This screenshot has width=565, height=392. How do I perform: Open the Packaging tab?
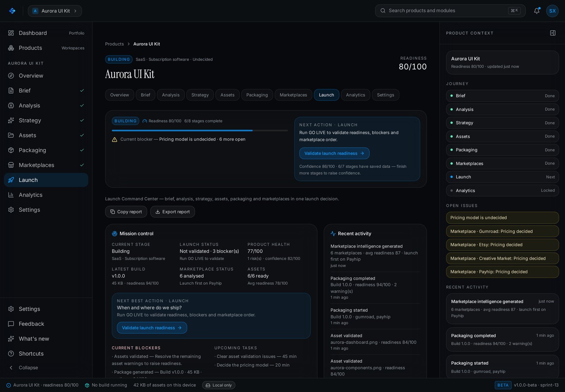click(257, 95)
